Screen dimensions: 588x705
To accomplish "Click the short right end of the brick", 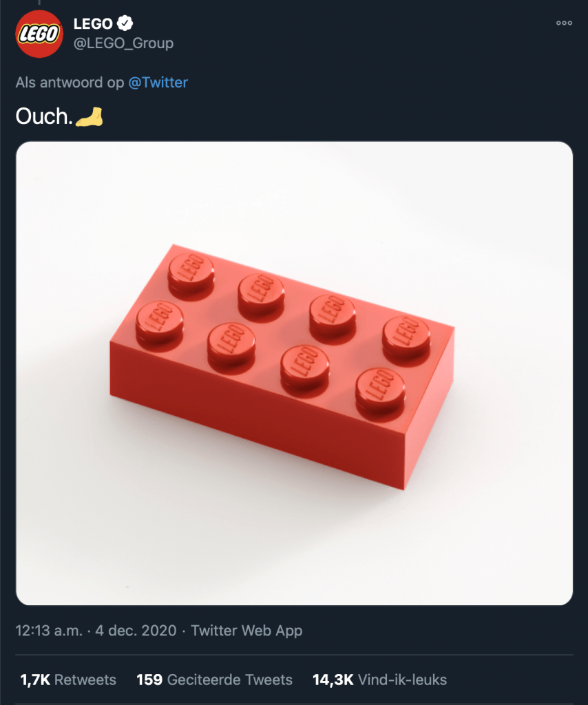I will coord(431,413).
